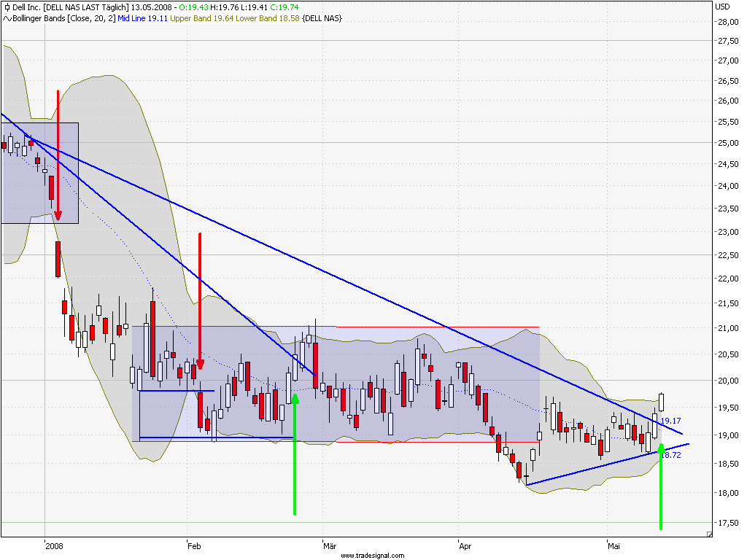
Task: Click the close value C:19.74
Action: 284,7
